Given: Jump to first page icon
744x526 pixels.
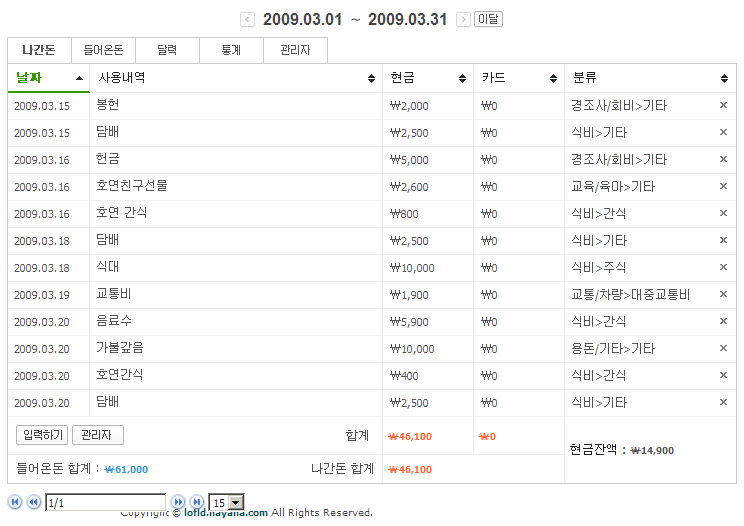Looking at the screenshot, I should pos(15,502).
